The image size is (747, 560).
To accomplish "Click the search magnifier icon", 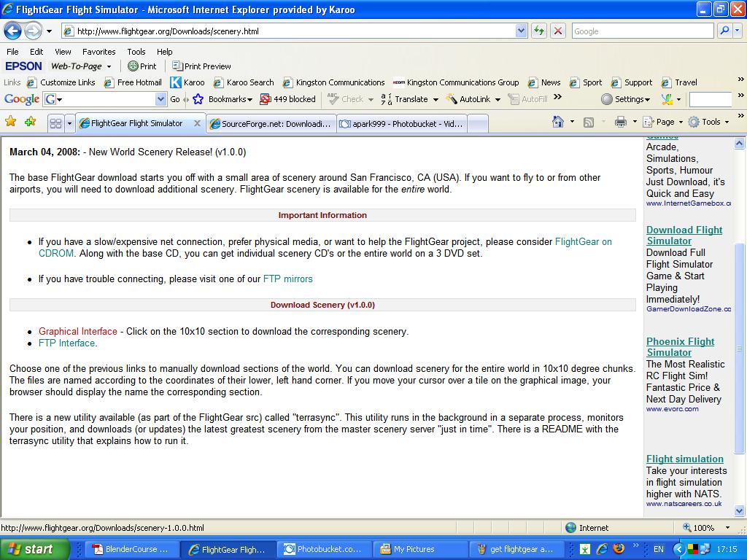I will pyautogui.click(x=724, y=31).
